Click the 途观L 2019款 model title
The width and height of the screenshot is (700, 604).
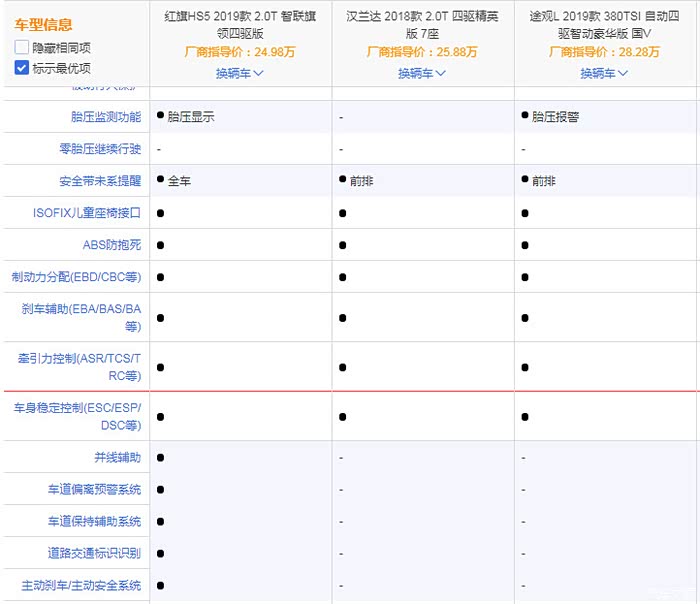pos(604,24)
